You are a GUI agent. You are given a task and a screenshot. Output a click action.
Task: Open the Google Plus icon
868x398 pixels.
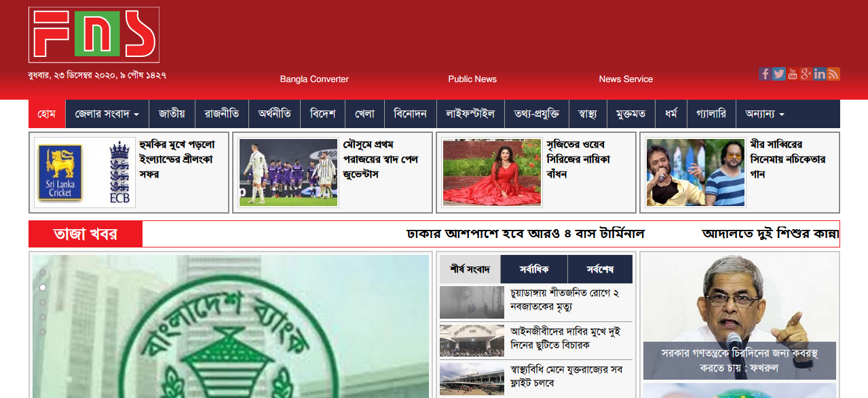[806, 74]
